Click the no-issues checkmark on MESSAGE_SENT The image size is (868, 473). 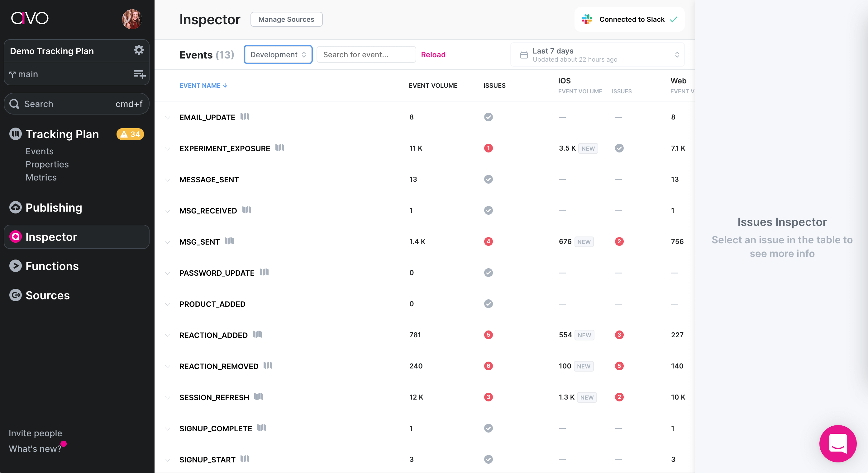pyautogui.click(x=488, y=179)
